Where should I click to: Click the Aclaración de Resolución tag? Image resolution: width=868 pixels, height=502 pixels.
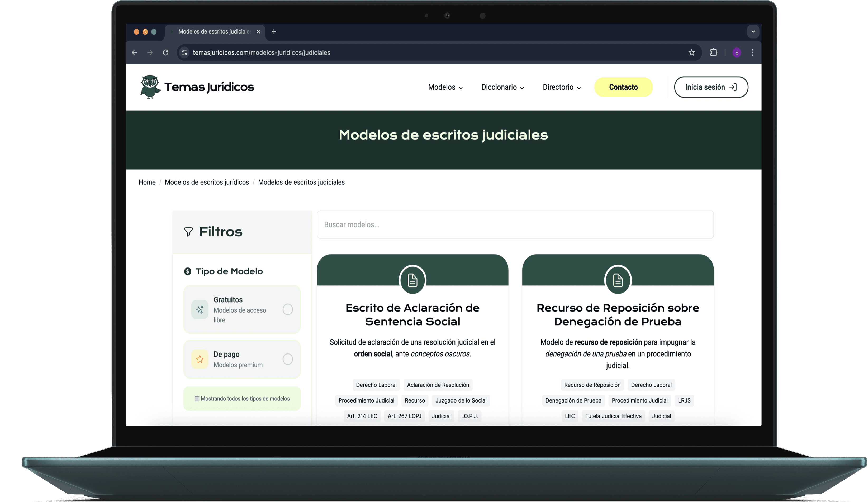438,385
